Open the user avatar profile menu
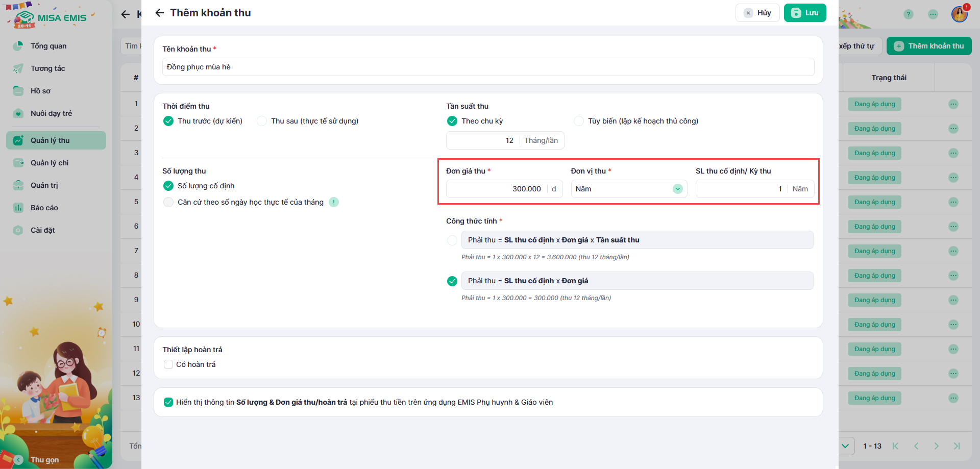The height and width of the screenshot is (469, 980). tap(959, 14)
